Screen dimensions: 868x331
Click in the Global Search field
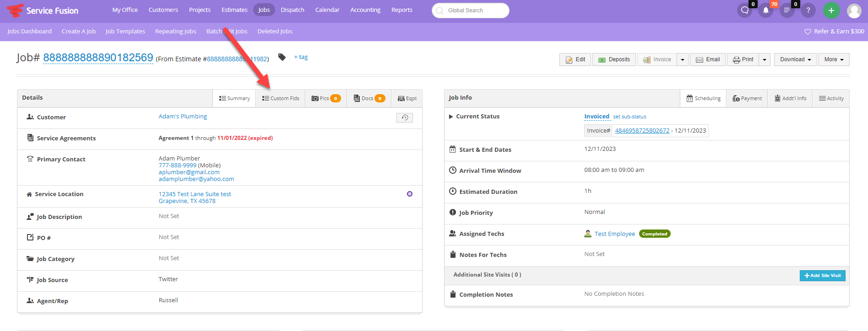(471, 11)
